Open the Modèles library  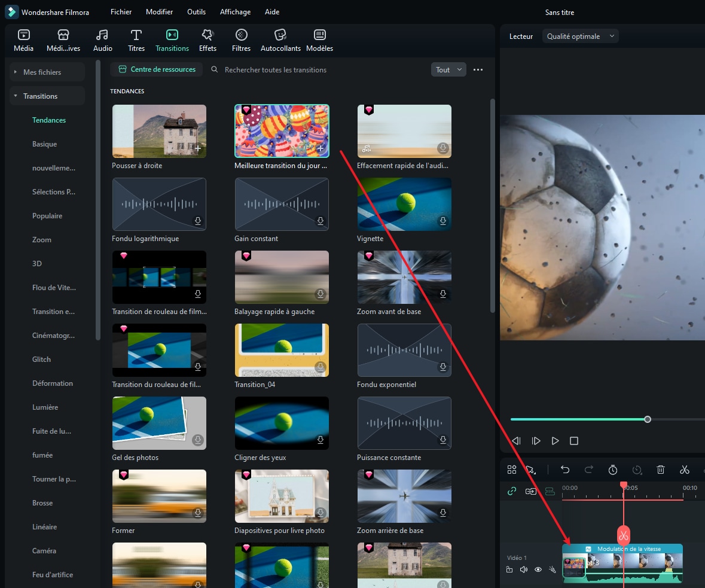[x=320, y=41]
